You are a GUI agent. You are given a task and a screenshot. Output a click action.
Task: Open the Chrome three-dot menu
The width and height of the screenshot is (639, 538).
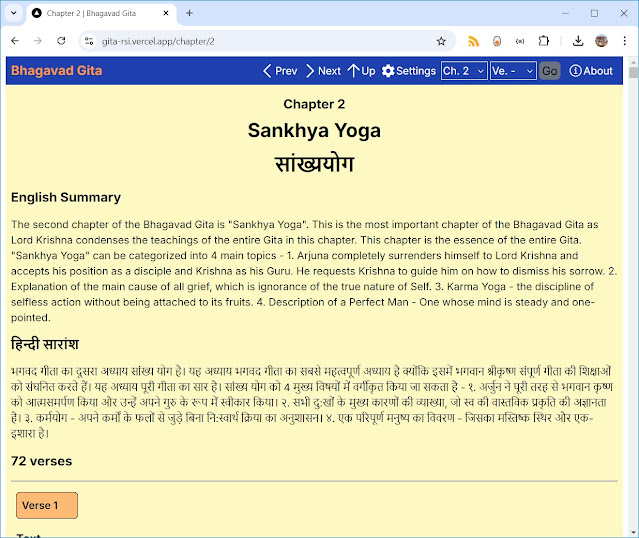(x=624, y=41)
